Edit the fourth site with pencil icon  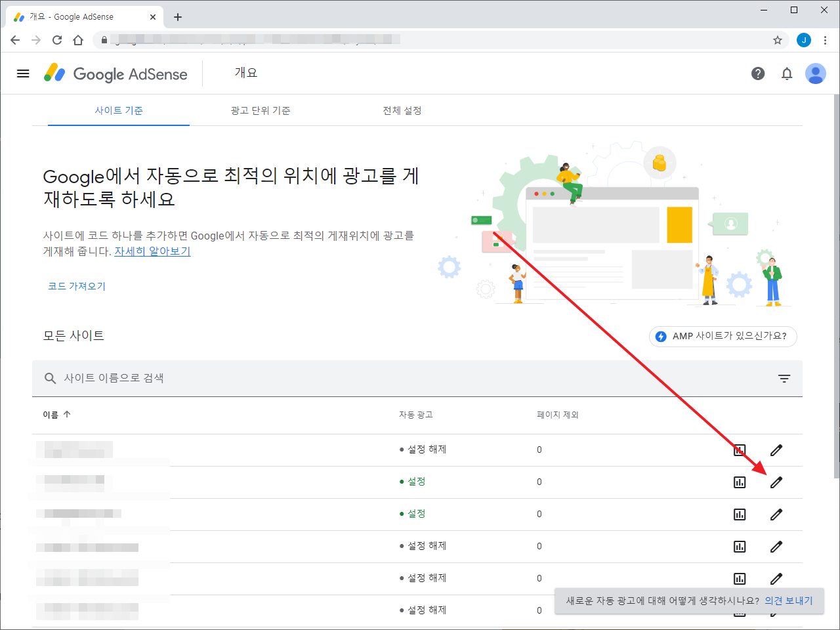coord(776,547)
